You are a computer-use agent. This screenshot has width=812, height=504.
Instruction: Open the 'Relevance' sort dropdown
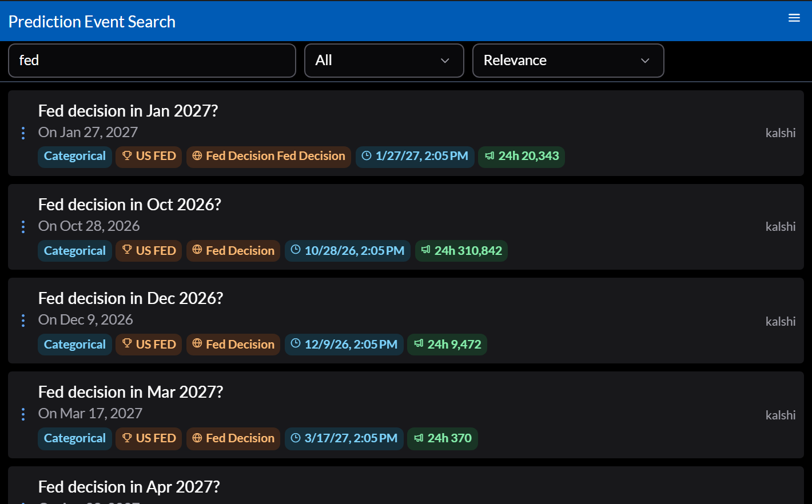tap(568, 61)
